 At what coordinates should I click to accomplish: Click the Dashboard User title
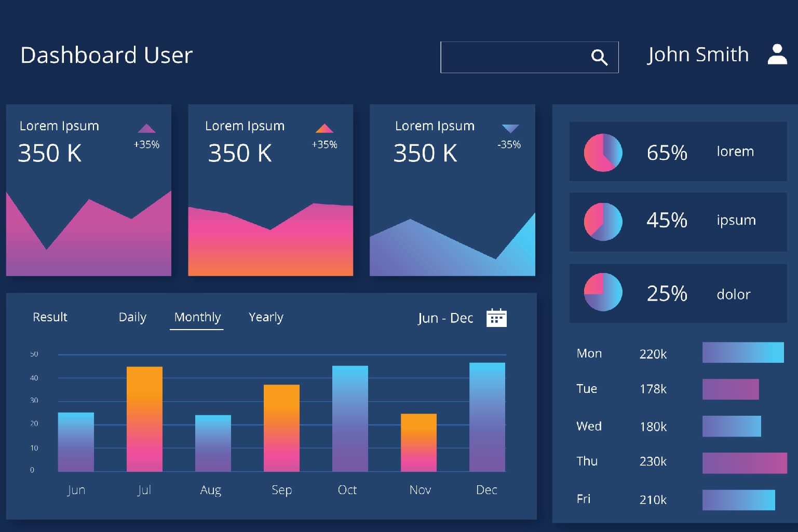click(106, 55)
